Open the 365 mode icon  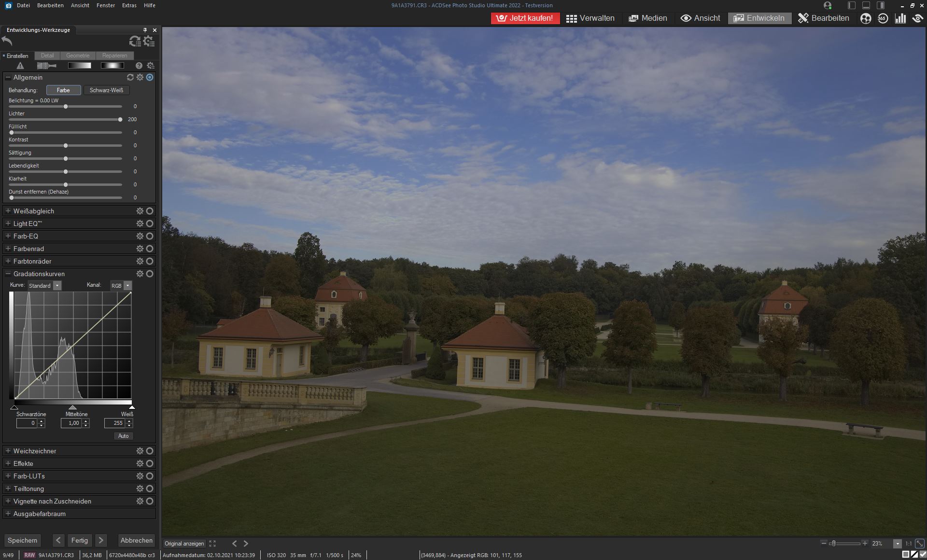(883, 18)
